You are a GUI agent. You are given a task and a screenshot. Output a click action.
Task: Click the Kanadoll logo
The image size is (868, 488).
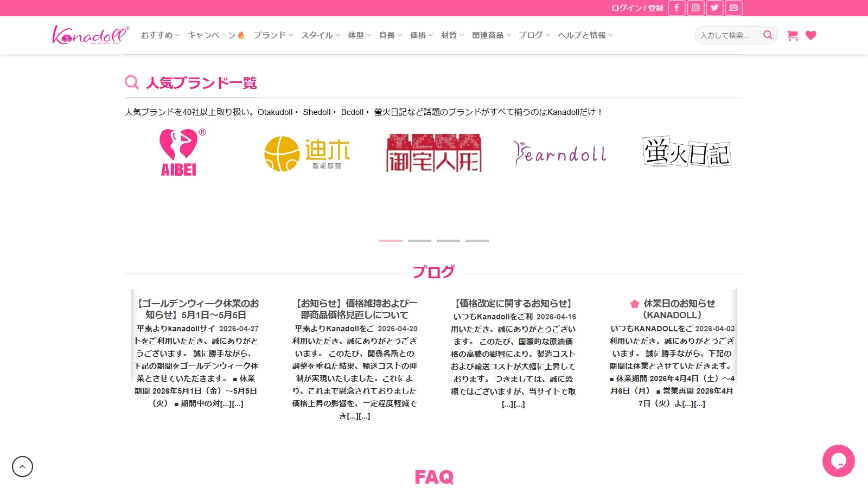tap(91, 35)
